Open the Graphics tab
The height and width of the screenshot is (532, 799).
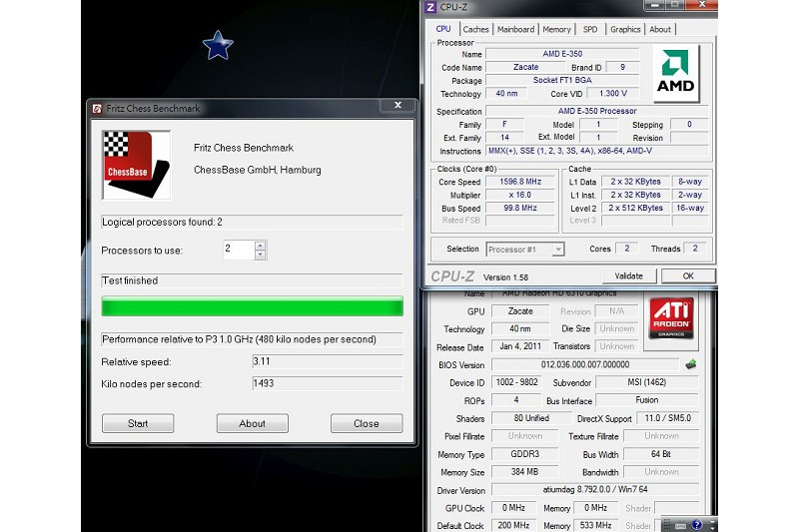click(625, 30)
